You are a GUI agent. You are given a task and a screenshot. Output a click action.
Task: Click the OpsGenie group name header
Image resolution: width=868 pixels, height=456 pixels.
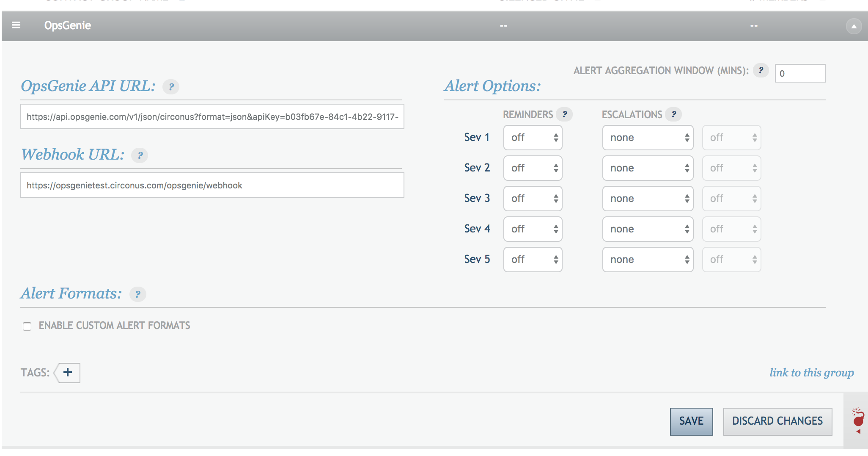pos(68,25)
